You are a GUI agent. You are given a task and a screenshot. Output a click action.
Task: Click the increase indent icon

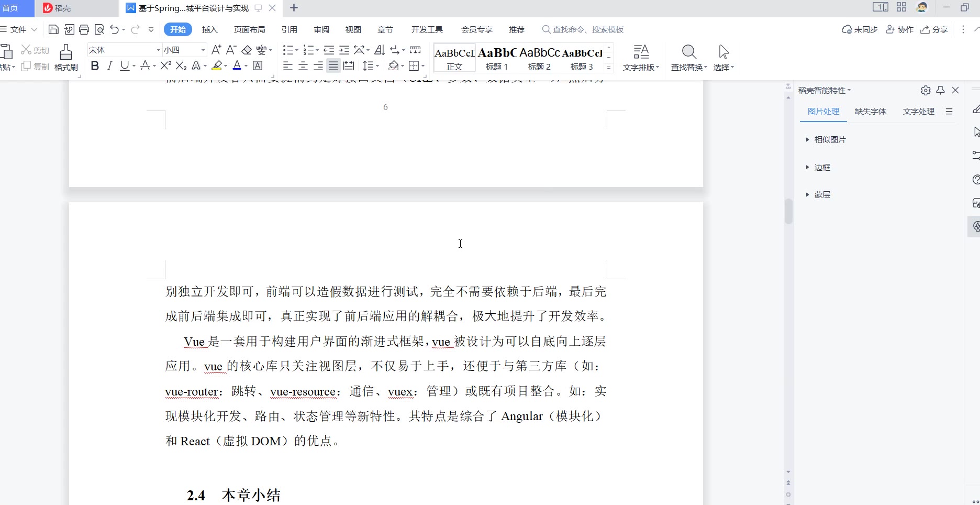(x=344, y=50)
